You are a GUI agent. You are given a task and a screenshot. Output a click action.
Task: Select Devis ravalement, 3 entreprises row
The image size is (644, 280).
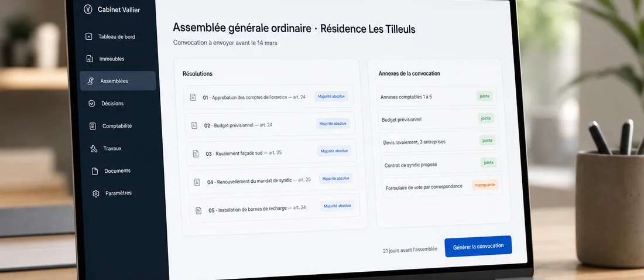(x=440, y=141)
